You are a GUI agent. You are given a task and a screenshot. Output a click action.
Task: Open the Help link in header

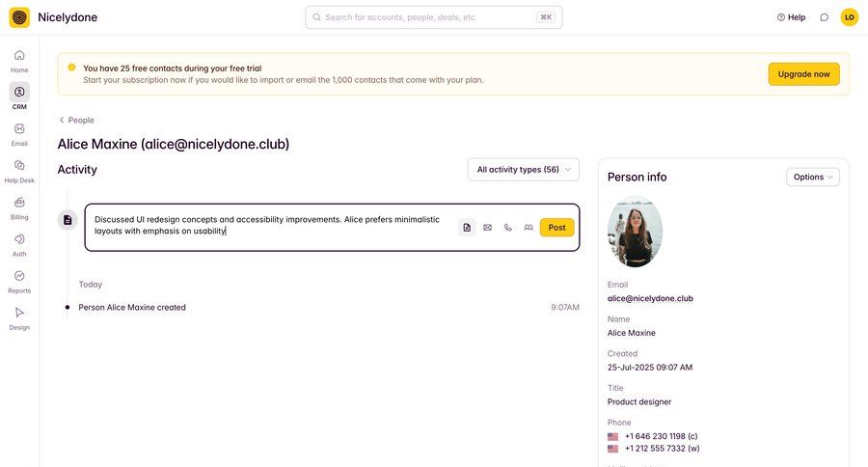pyautogui.click(x=791, y=17)
